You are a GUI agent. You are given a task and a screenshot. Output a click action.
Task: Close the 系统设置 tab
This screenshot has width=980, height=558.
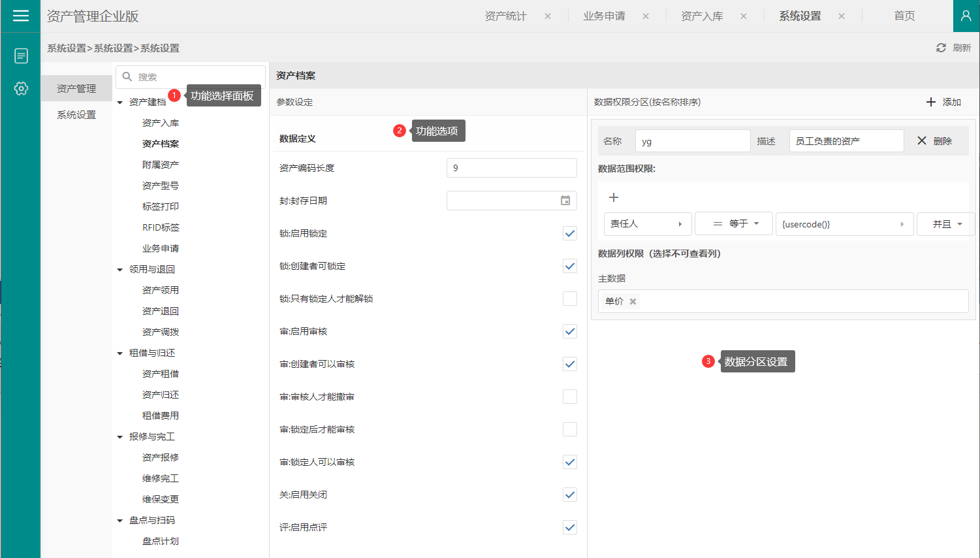[x=842, y=16]
